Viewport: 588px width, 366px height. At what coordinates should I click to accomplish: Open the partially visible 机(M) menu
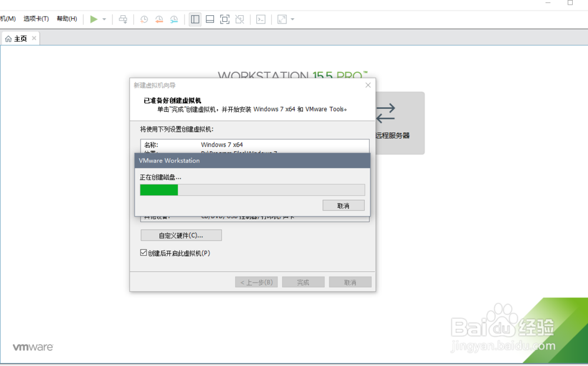[8, 19]
